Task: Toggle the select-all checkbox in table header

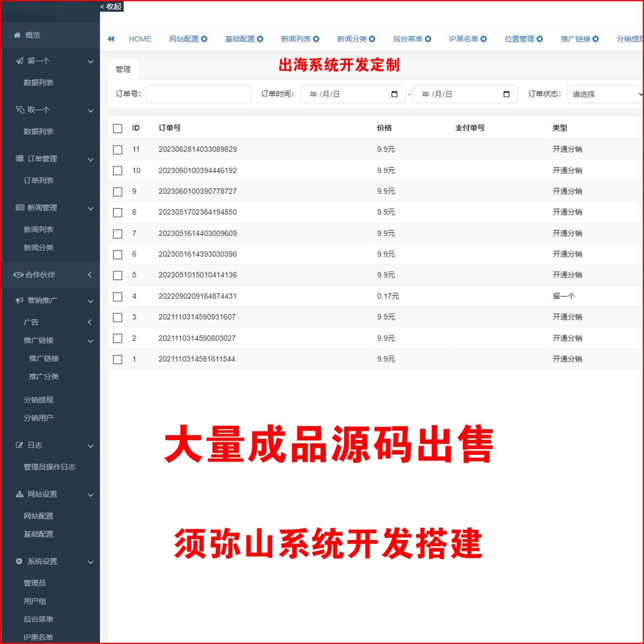Action: 118,128
